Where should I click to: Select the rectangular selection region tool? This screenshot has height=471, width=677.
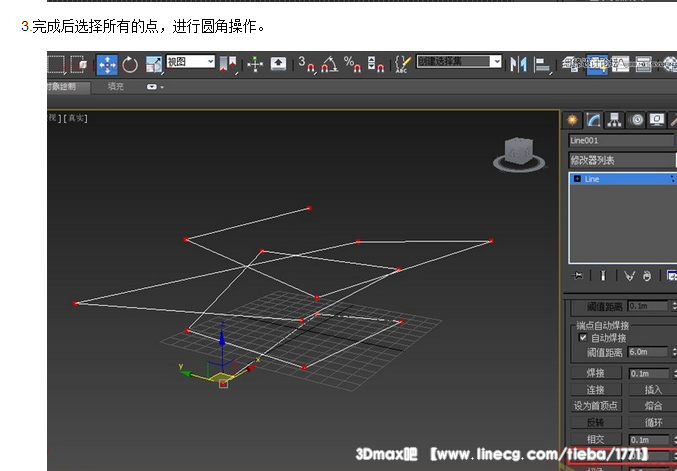[x=56, y=65]
